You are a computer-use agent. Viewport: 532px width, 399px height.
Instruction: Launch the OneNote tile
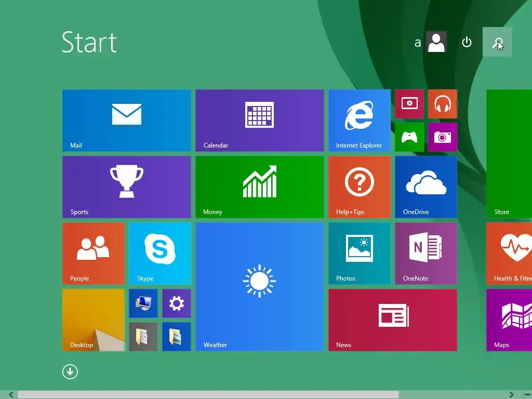coord(426,254)
